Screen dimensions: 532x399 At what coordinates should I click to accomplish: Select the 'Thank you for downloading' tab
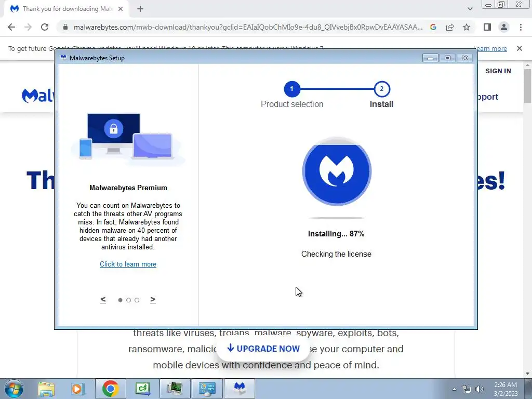tap(66, 9)
